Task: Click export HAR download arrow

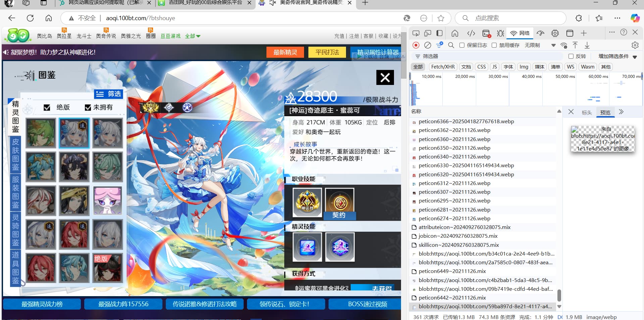Action: 587,45
